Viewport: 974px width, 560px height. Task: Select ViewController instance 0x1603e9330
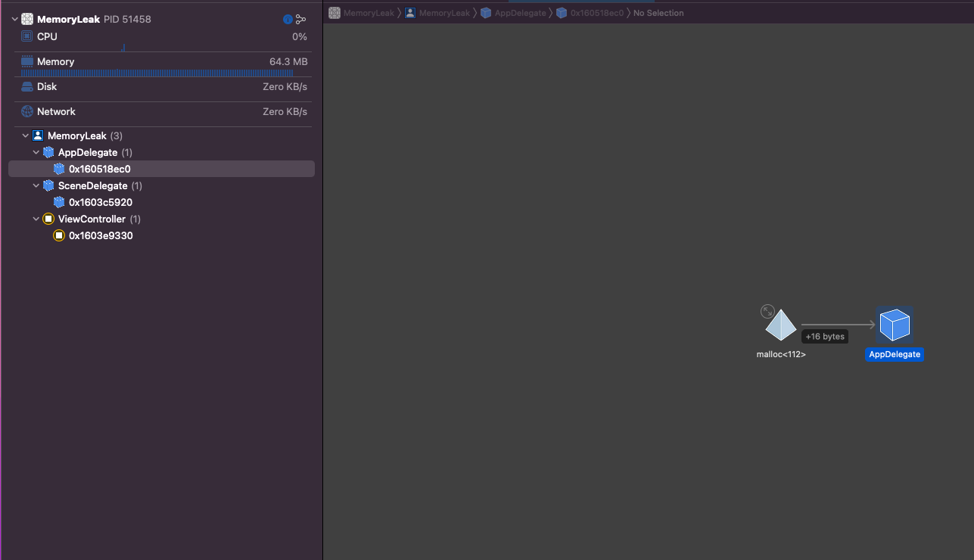tap(100, 235)
